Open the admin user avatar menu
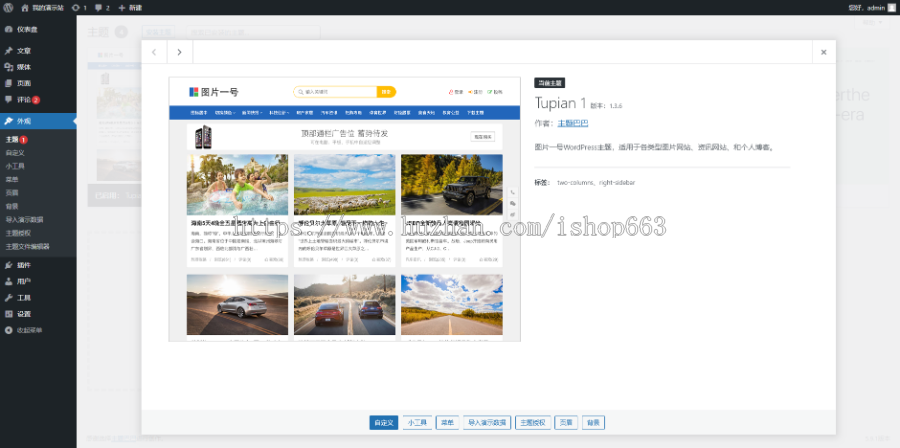This screenshot has height=448, width=900. [x=891, y=7]
